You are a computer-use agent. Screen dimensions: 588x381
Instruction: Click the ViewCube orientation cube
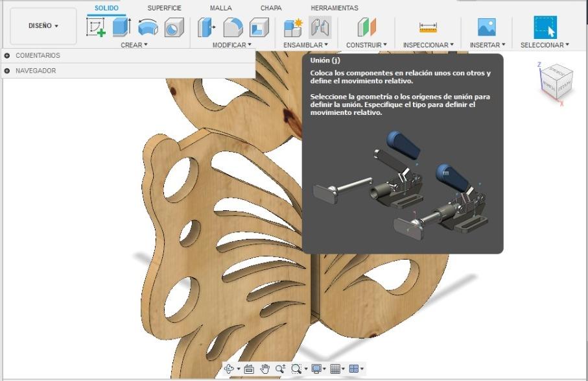click(556, 80)
